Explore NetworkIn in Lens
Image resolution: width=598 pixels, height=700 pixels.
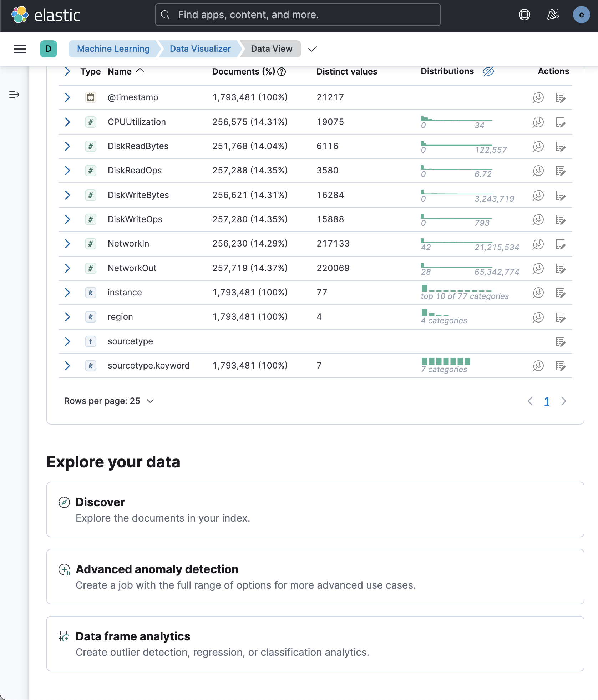[x=538, y=244]
